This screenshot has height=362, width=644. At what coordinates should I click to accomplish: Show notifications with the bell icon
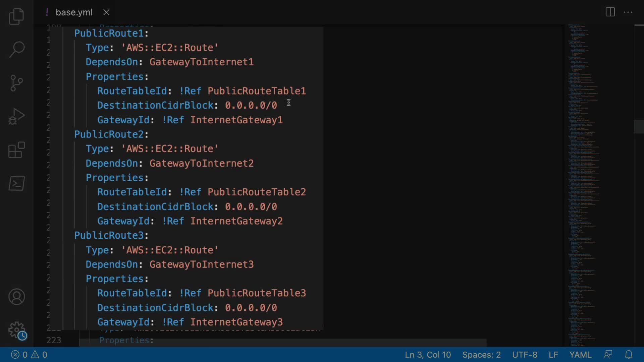(x=629, y=355)
